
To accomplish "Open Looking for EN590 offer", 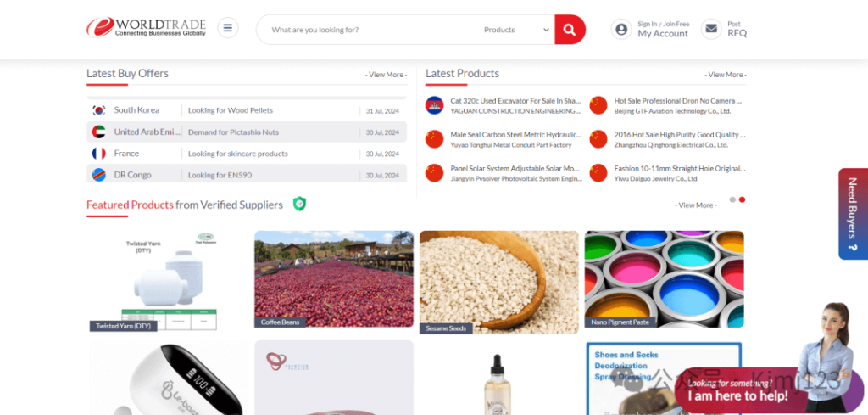I will (x=220, y=175).
